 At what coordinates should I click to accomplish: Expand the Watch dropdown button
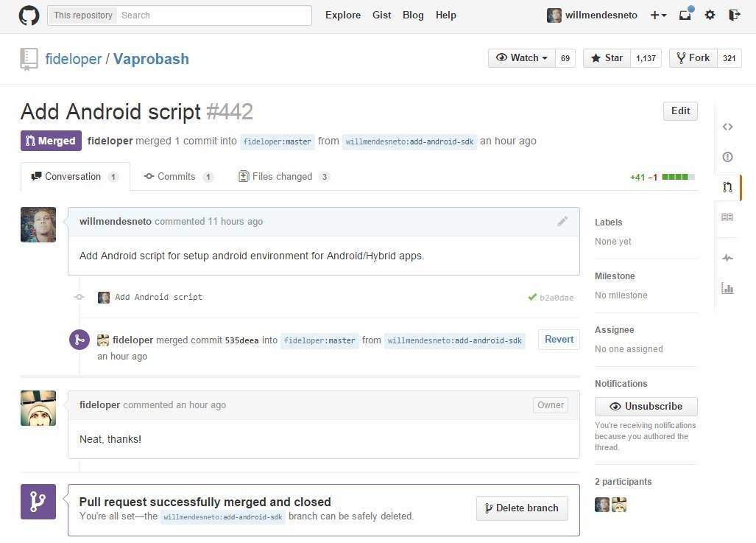click(522, 58)
